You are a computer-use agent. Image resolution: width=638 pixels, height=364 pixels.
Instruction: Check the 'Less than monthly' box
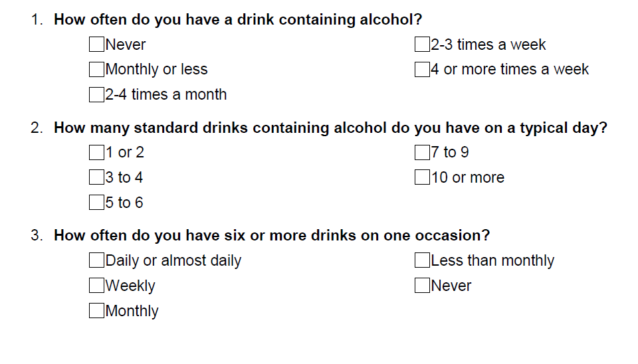click(423, 260)
